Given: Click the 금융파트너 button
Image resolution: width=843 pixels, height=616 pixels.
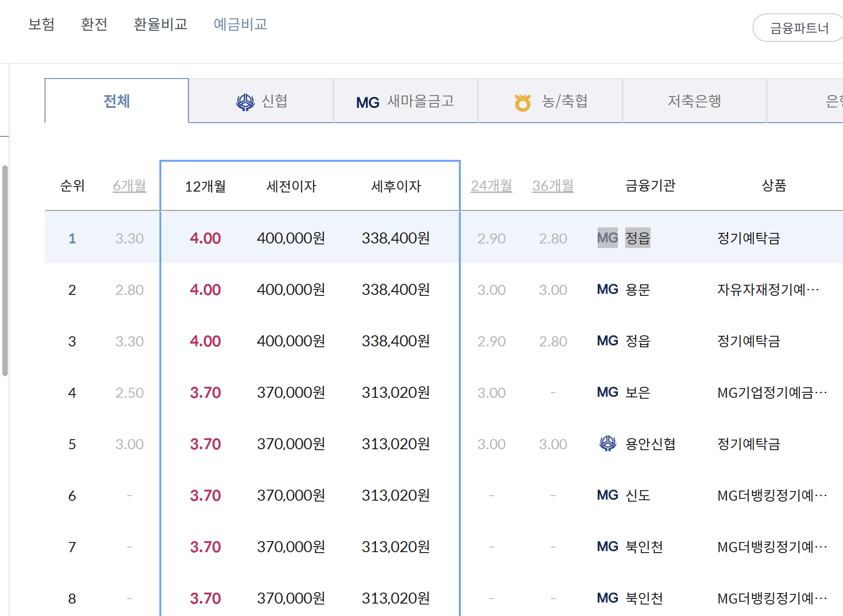Looking at the screenshot, I should click(799, 28).
